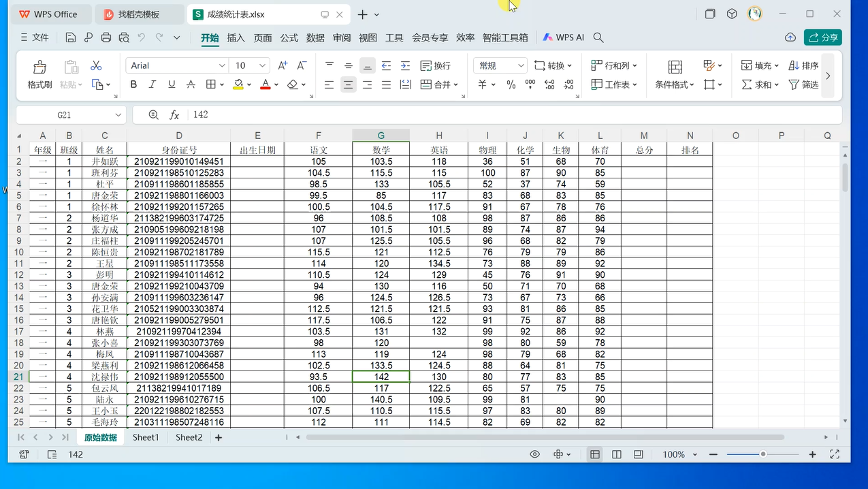Open the search magnifier in the menu bar

[598, 37]
